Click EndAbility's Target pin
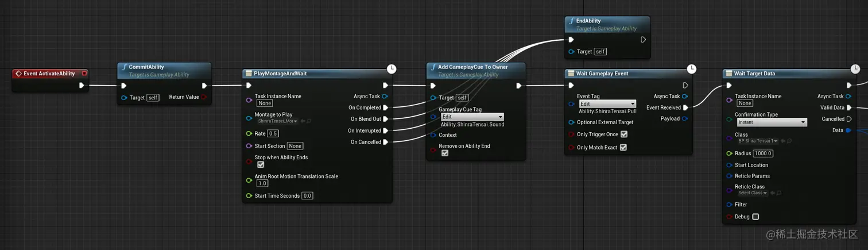Screen dimensions: 868x250 (x=571, y=52)
